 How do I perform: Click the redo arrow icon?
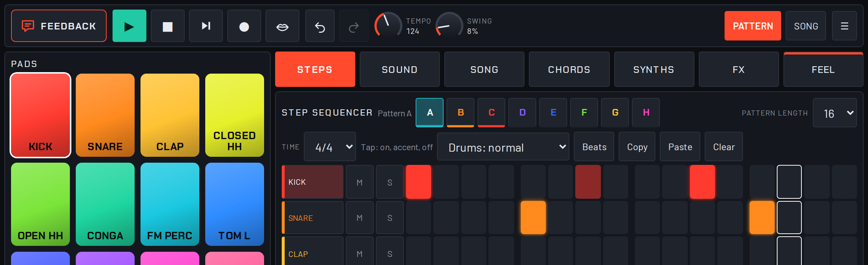coord(354,26)
